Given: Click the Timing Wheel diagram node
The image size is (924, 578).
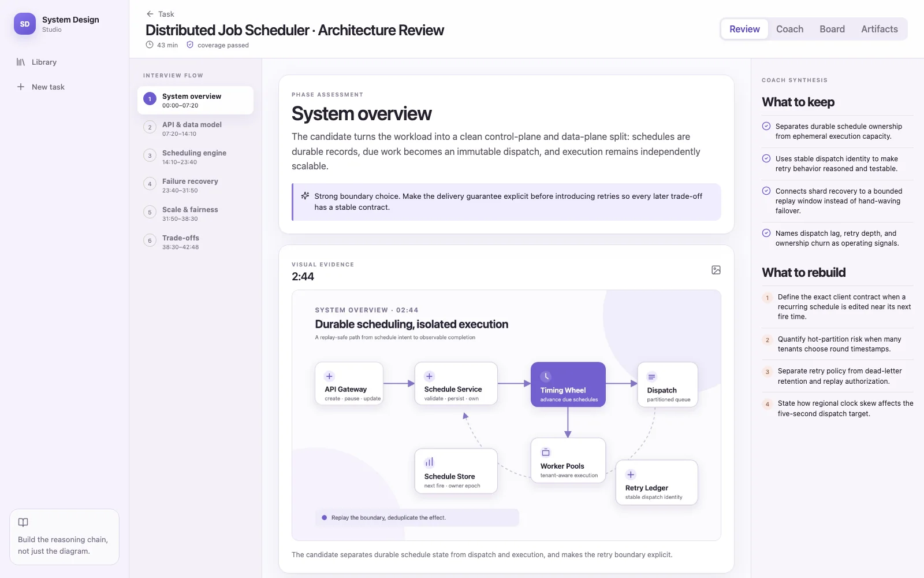Looking at the screenshot, I should point(568,384).
